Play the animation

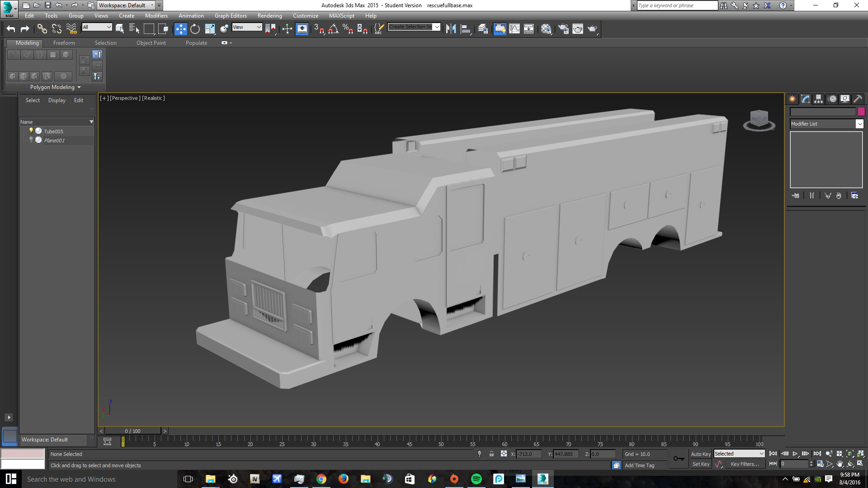pos(795,454)
